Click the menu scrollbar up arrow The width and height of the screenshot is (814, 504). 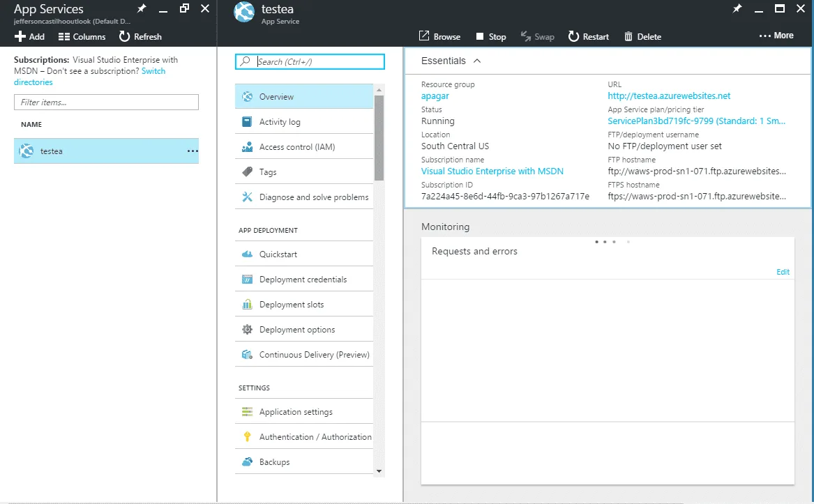pos(379,90)
